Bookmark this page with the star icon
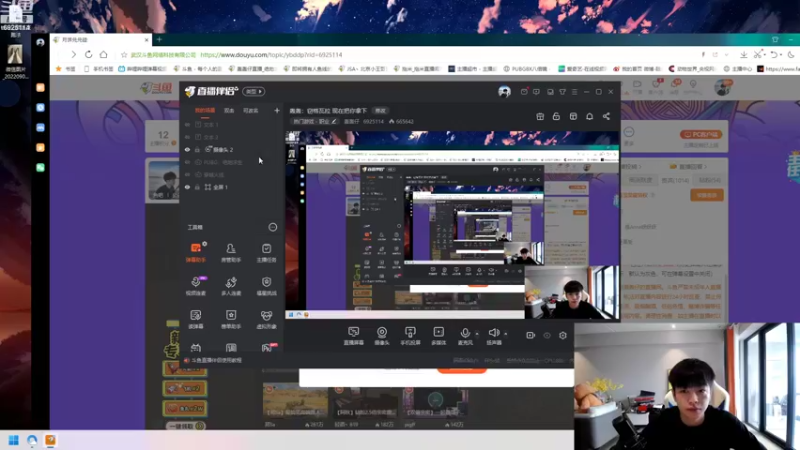This screenshot has width=800, height=450. pyautogui.click(x=124, y=55)
